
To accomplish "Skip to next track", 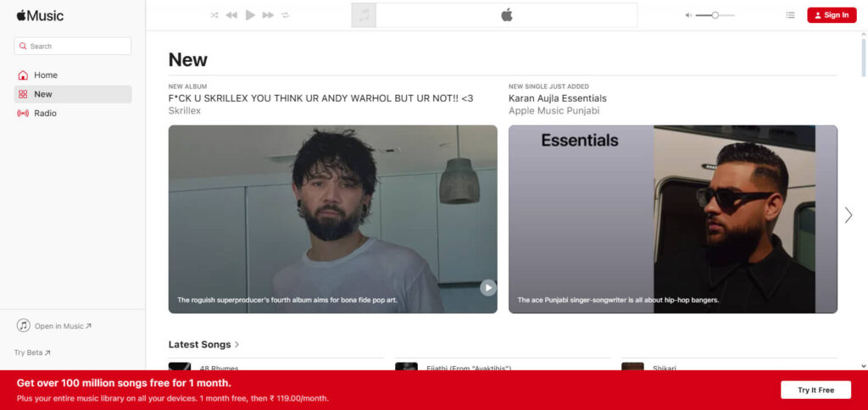I will click(x=268, y=15).
